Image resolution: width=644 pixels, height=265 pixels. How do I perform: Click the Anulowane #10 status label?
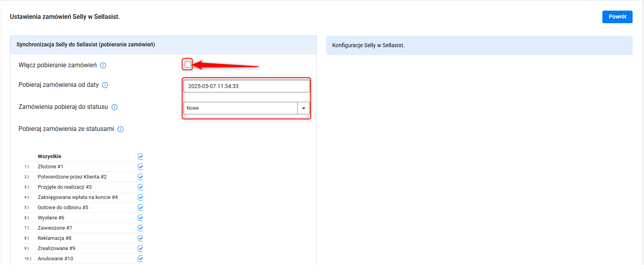click(55, 259)
